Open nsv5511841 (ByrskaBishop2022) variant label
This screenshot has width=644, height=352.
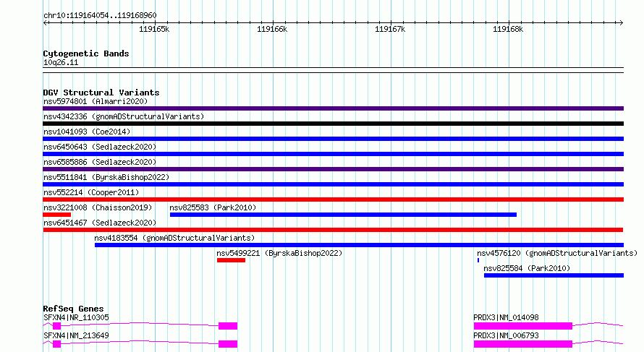106,177
